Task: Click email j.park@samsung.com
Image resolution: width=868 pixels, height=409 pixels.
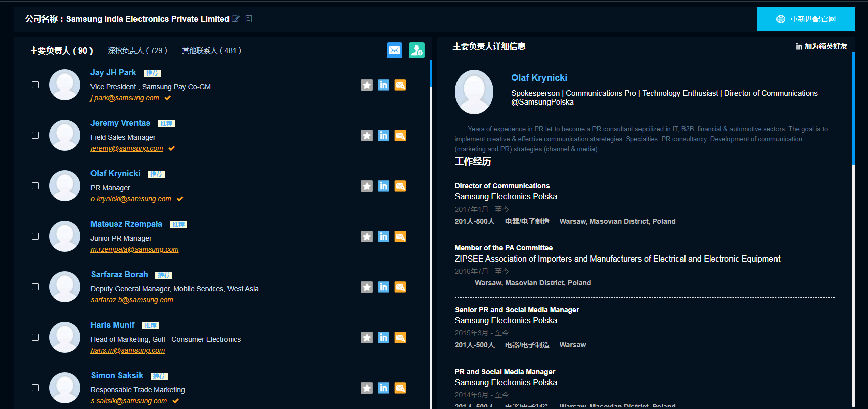Action: (x=124, y=98)
